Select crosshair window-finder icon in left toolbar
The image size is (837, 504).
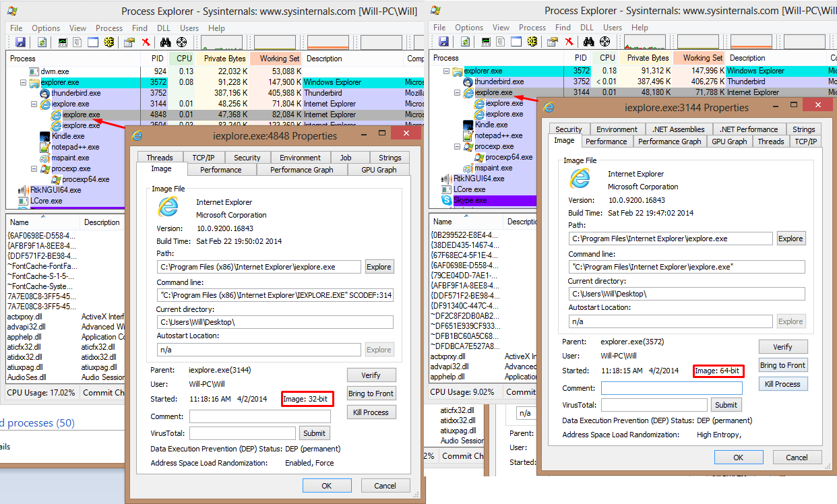181,42
